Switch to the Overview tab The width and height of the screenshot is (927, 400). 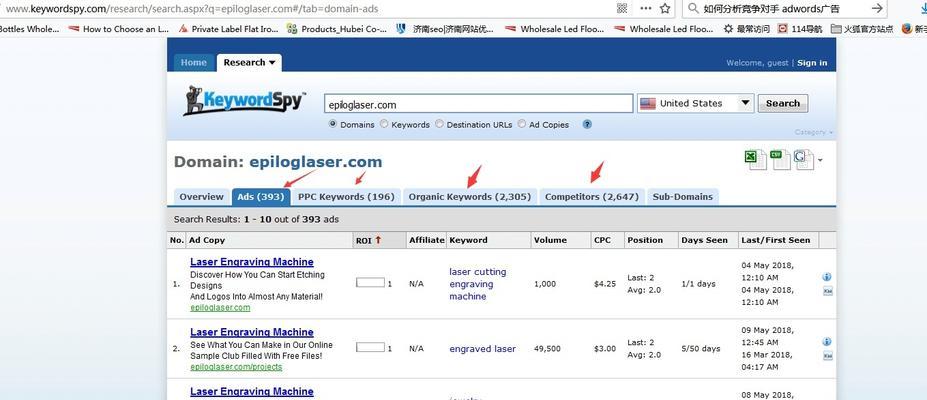click(202, 197)
